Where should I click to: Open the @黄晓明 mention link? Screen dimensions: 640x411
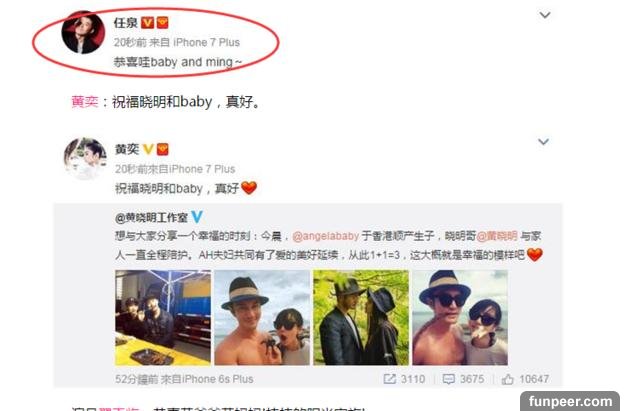tap(497, 236)
